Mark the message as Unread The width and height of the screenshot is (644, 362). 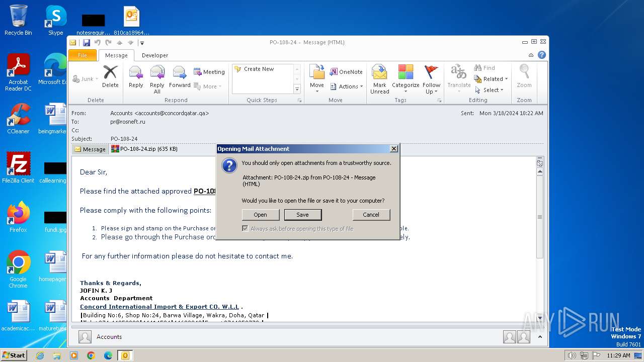coord(380,79)
